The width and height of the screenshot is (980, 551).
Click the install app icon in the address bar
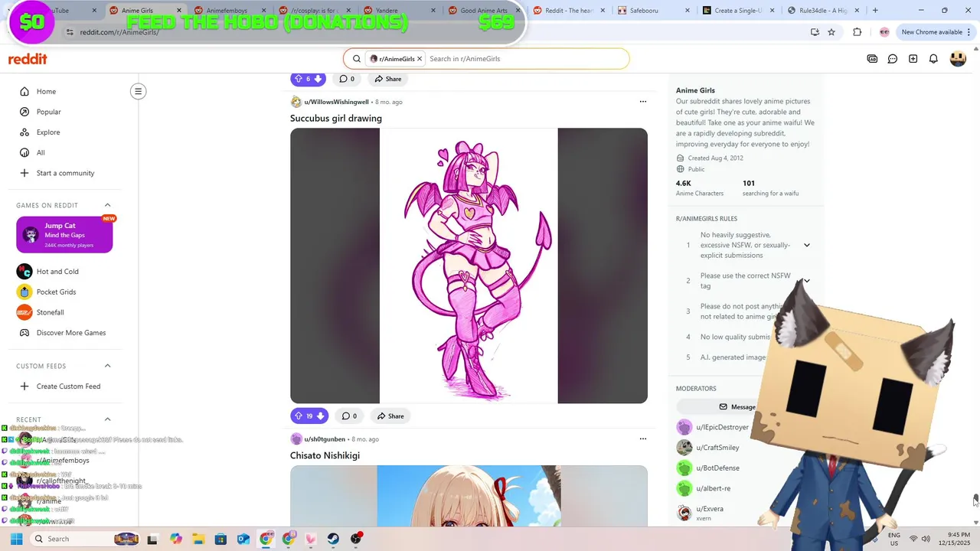coord(815,32)
